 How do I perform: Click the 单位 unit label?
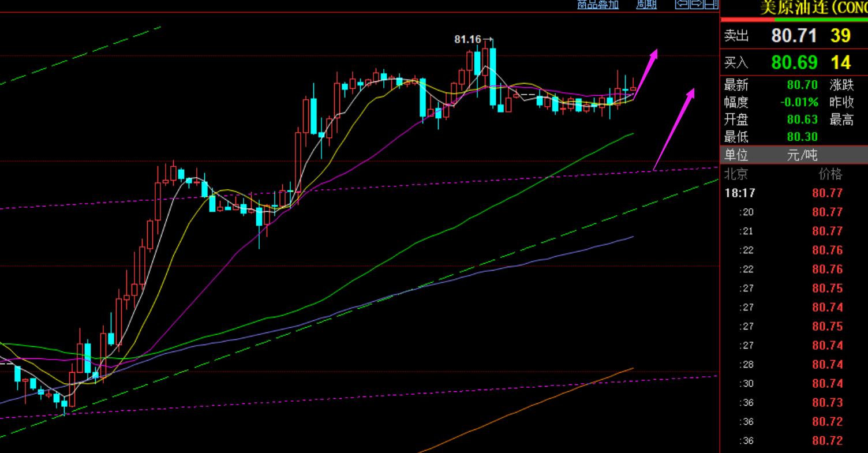point(736,155)
